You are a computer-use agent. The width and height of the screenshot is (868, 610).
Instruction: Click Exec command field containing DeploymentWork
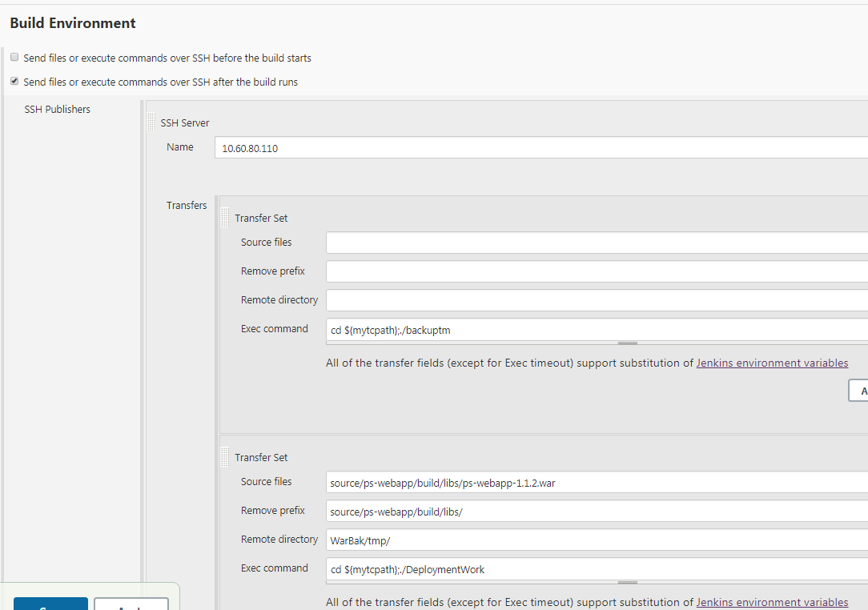[597, 569]
